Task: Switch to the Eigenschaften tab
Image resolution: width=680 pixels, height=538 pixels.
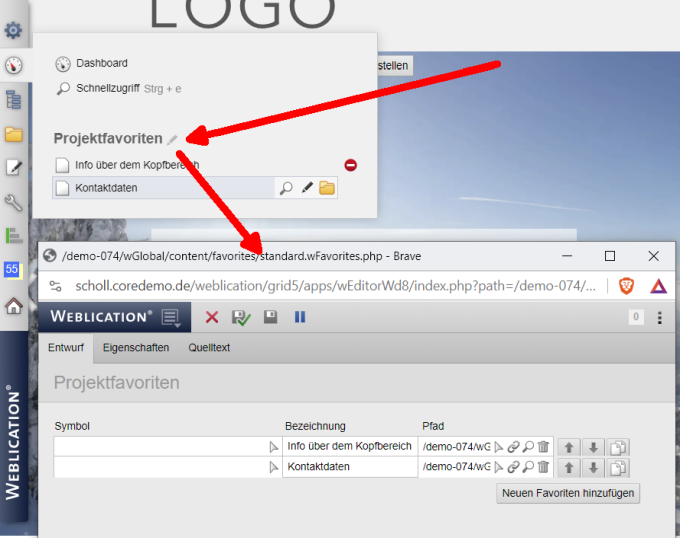Action: 136,348
